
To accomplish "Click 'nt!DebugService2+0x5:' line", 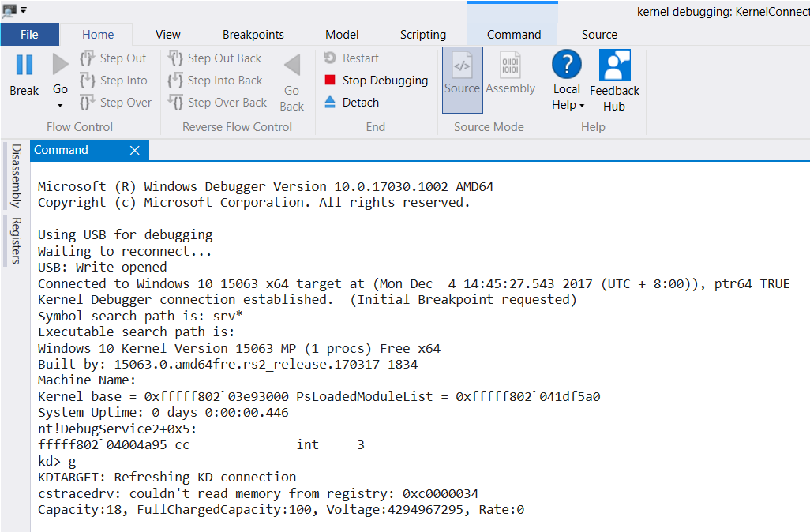I will tap(118, 429).
